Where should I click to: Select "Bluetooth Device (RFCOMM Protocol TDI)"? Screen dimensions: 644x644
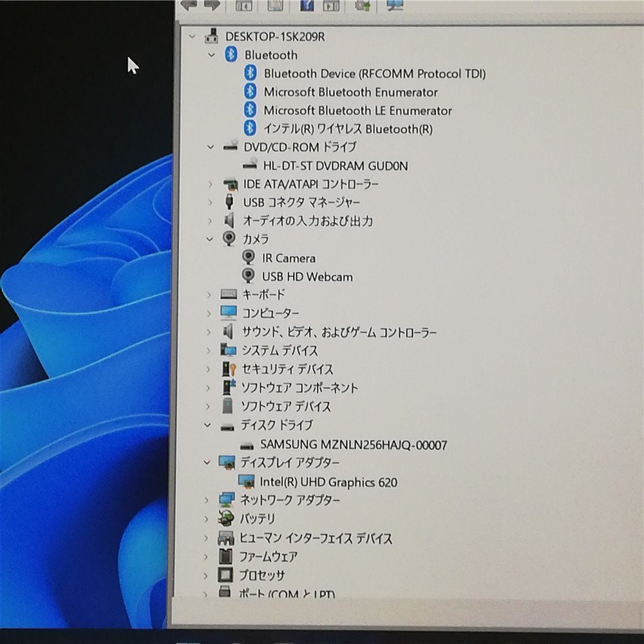pos(375,73)
